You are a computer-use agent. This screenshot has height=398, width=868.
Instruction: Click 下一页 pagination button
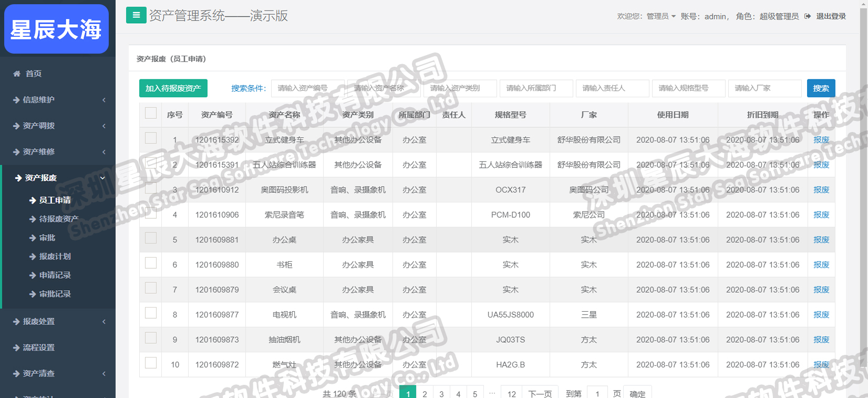coord(540,393)
